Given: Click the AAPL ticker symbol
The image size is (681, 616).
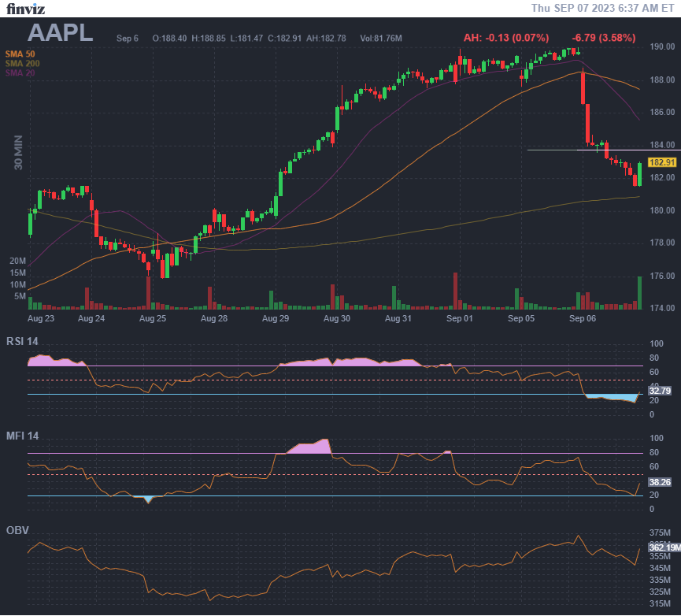Looking at the screenshot, I should [61, 33].
